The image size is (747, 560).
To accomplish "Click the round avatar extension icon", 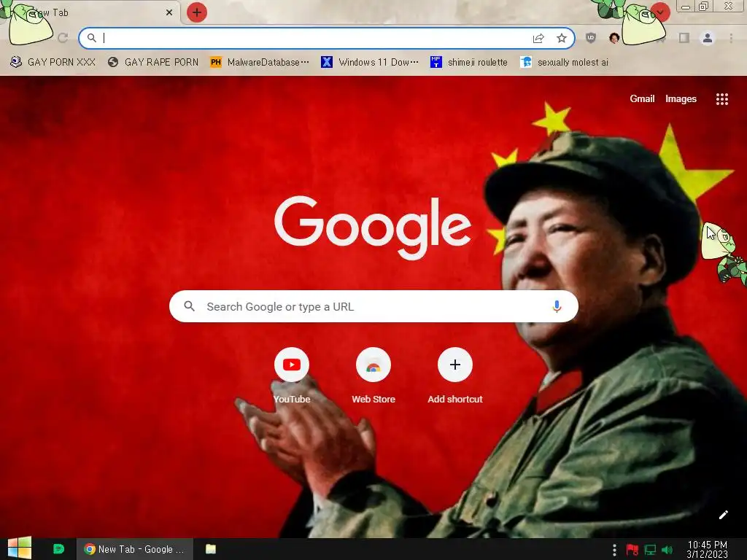I will pos(614,38).
